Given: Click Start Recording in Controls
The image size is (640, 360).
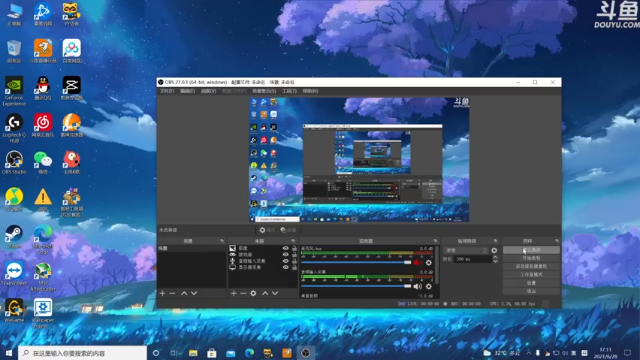Looking at the screenshot, I should coord(531,258).
